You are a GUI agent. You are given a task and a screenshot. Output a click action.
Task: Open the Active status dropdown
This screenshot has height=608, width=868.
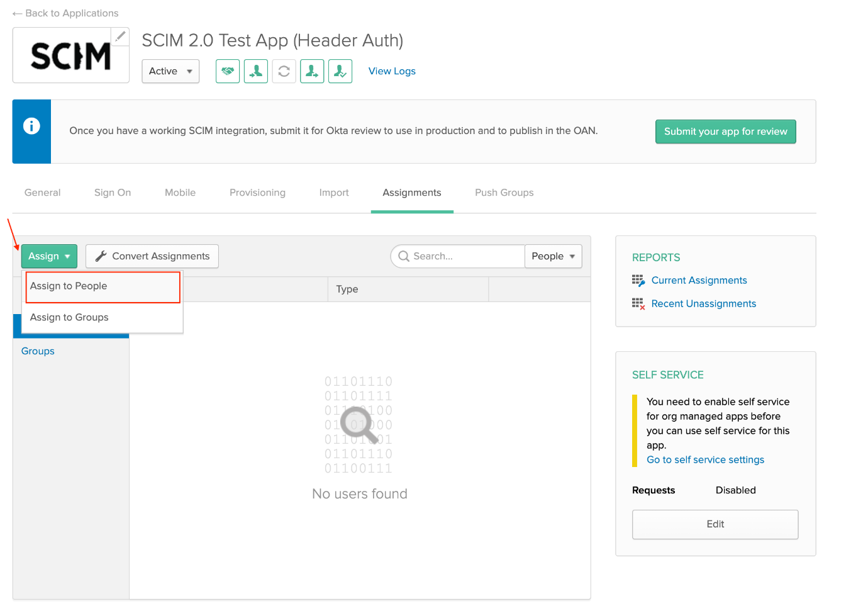point(170,71)
